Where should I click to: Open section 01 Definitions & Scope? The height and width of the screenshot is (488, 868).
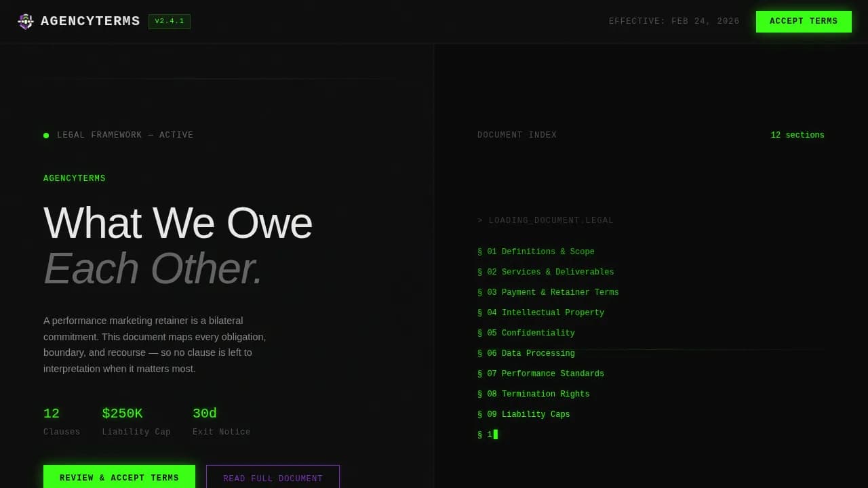click(x=536, y=252)
